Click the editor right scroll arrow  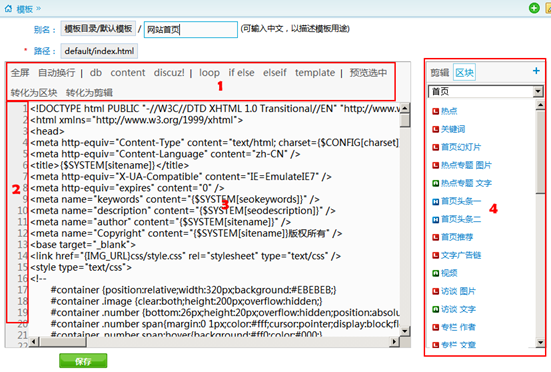[394, 341]
